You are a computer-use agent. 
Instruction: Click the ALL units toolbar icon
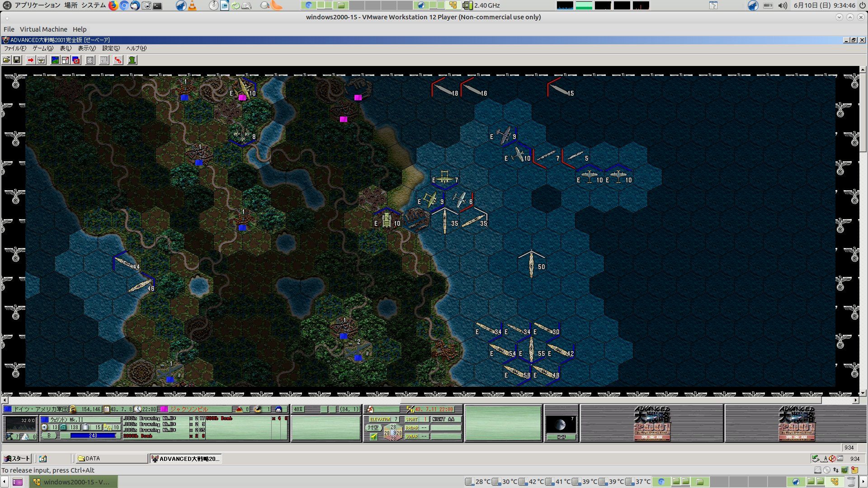104,60
